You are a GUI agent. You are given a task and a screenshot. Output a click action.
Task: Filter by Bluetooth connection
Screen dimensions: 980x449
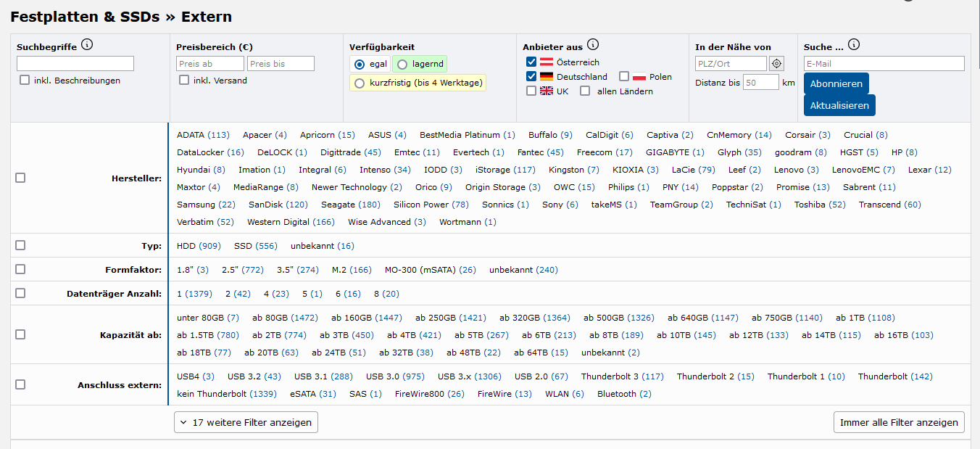point(624,394)
